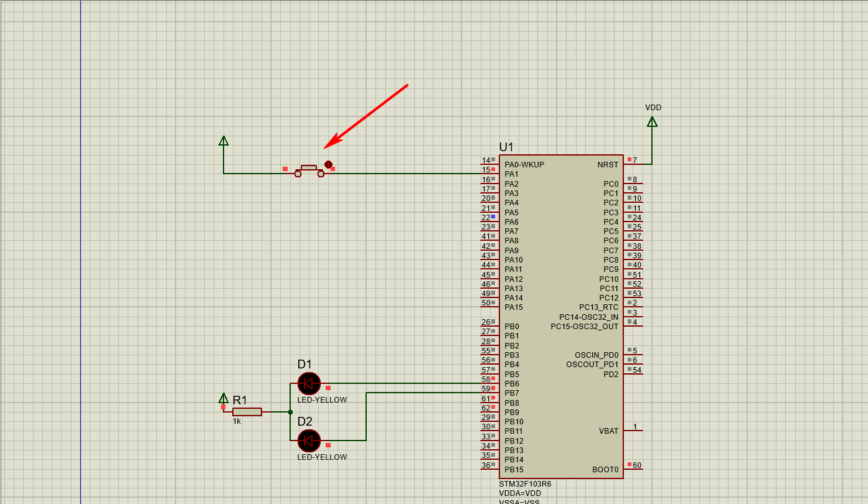868x504 pixels.
Task: Select the power terminal beside R1
Action: tap(224, 398)
